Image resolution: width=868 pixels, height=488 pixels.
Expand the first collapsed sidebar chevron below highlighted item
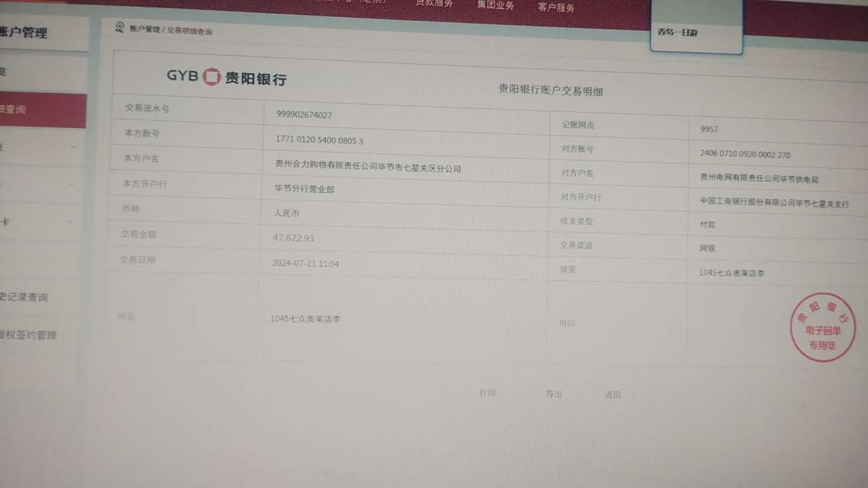(73, 147)
